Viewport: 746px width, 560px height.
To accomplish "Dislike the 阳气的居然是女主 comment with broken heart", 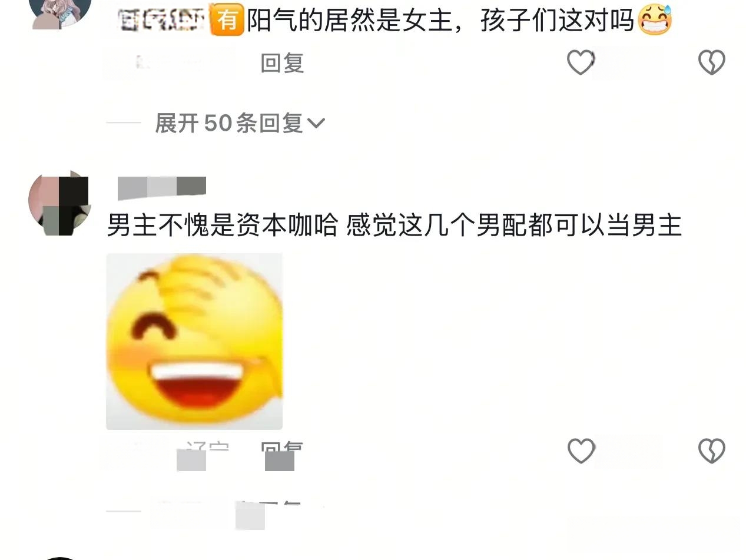I will [x=711, y=62].
